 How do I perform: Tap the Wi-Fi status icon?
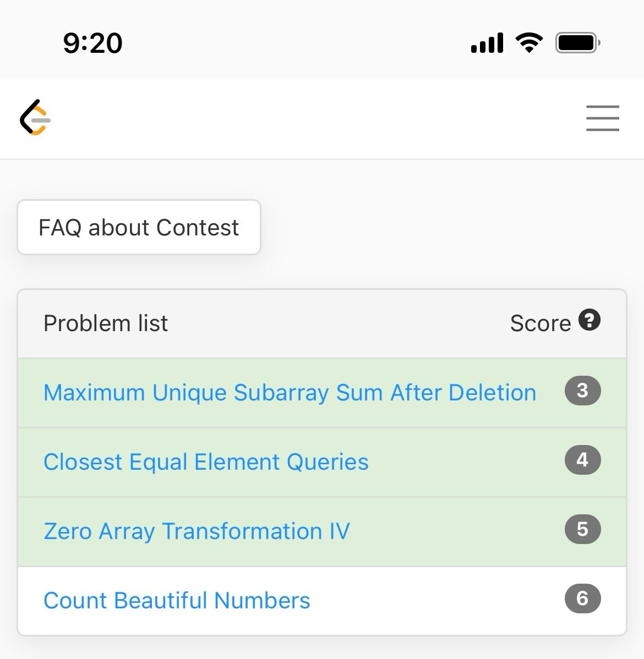(x=529, y=42)
